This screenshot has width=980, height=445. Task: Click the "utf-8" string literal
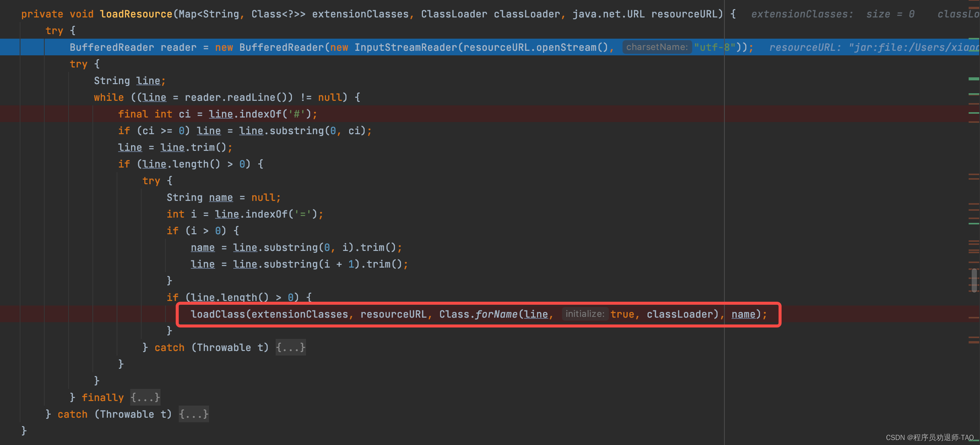click(x=714, y=47)
